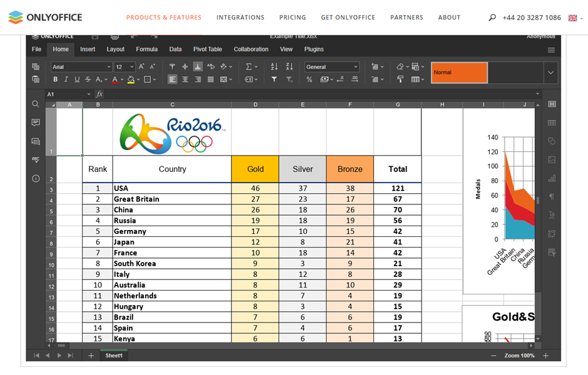Expand the borders dropdown
Viewport: 588px width, 375px height.
click(x=154, y=79)
